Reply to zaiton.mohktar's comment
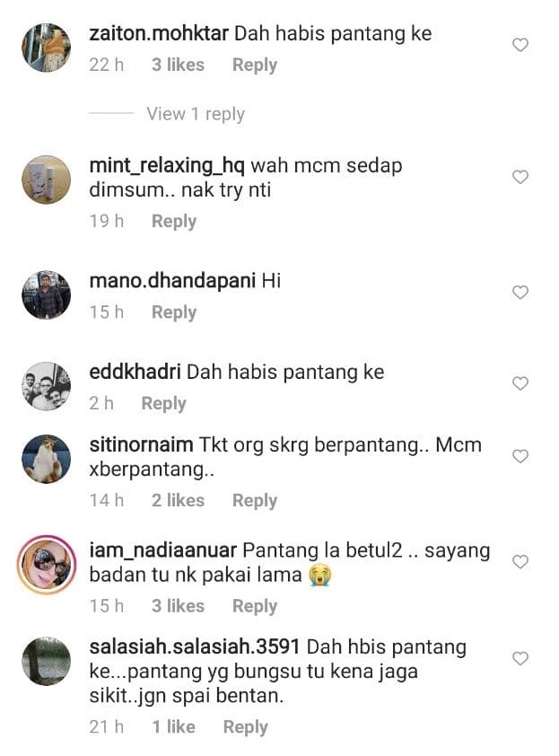559x756 pixels. tap(255, 65)
